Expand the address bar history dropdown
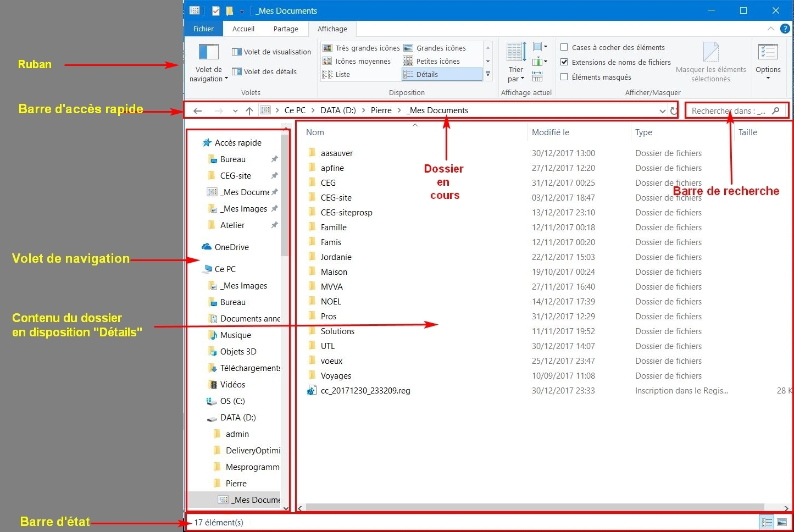Screen dimensions: 794x532 [662, 111]
